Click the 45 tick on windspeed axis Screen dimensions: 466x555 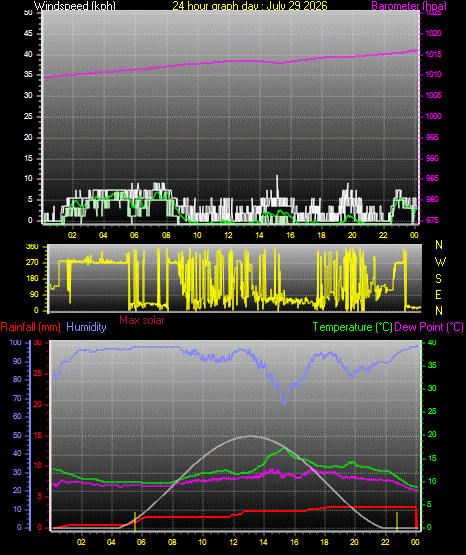[x=28, y=33]
